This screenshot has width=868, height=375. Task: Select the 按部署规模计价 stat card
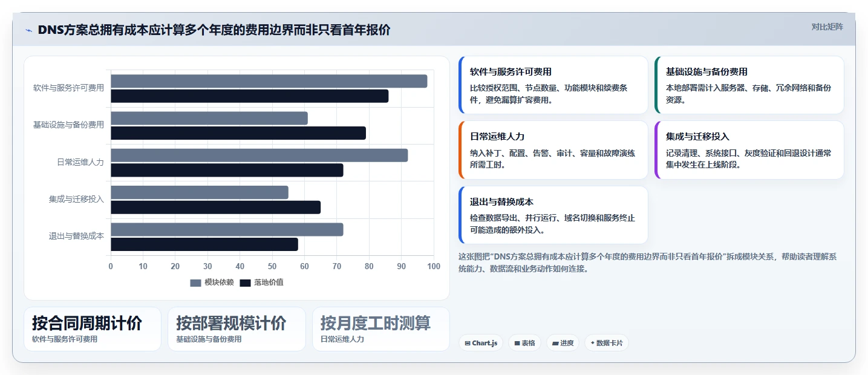pos(237,329)
